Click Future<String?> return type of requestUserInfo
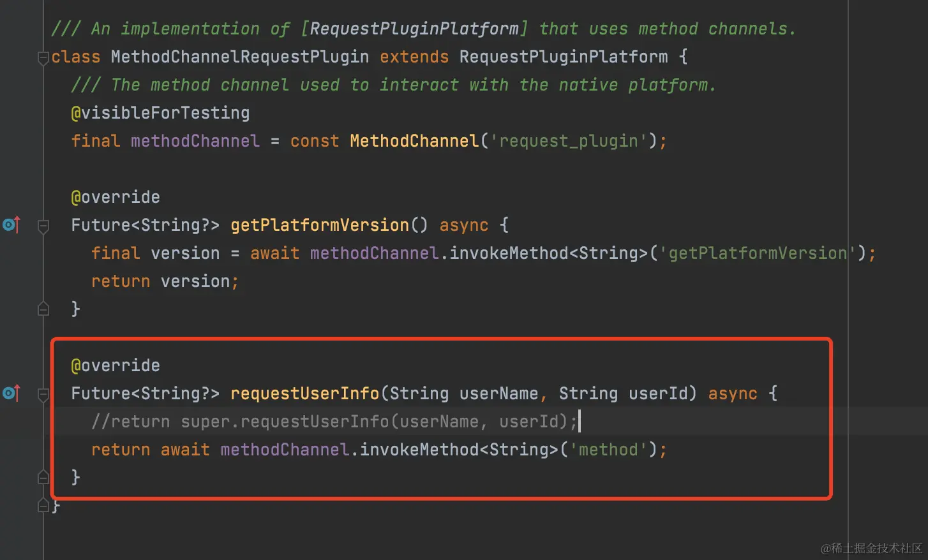The image size is (928, 560). (x=145, y=394)
